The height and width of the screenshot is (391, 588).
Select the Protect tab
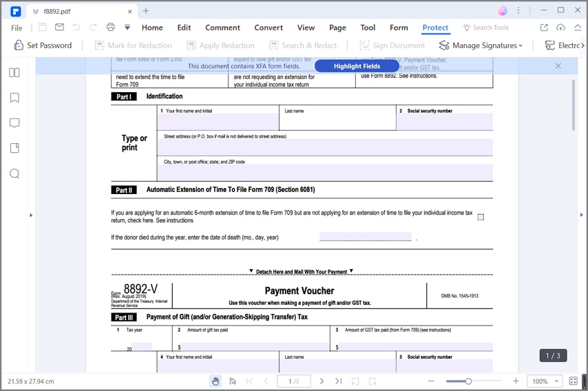435,28
